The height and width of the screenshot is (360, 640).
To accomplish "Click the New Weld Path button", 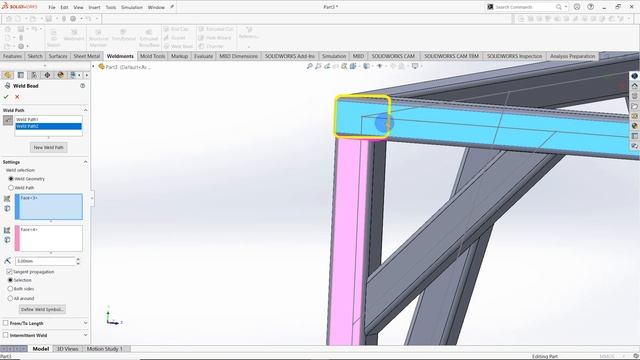I will click(49, 147).
